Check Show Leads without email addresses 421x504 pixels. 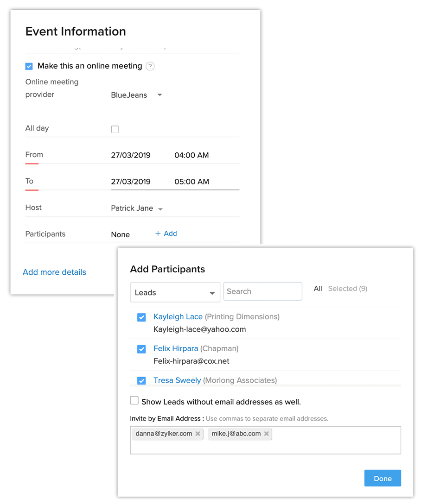coord(134,401)
